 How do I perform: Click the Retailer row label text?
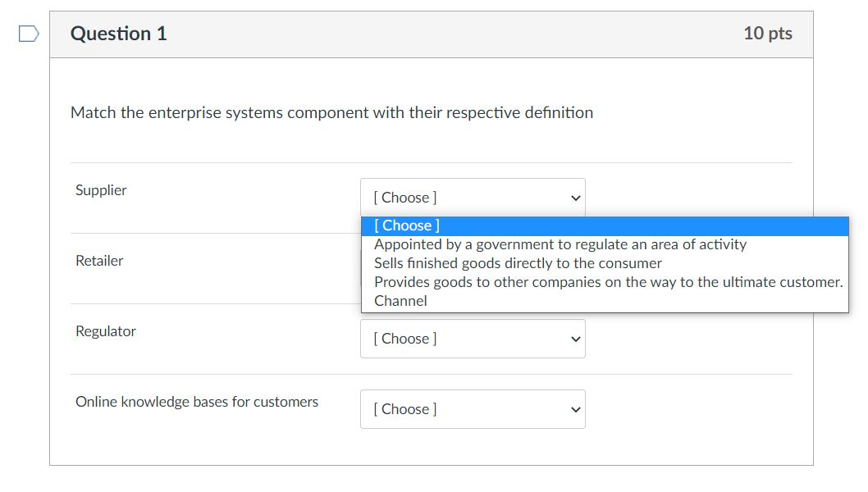[x=100, y=260]
